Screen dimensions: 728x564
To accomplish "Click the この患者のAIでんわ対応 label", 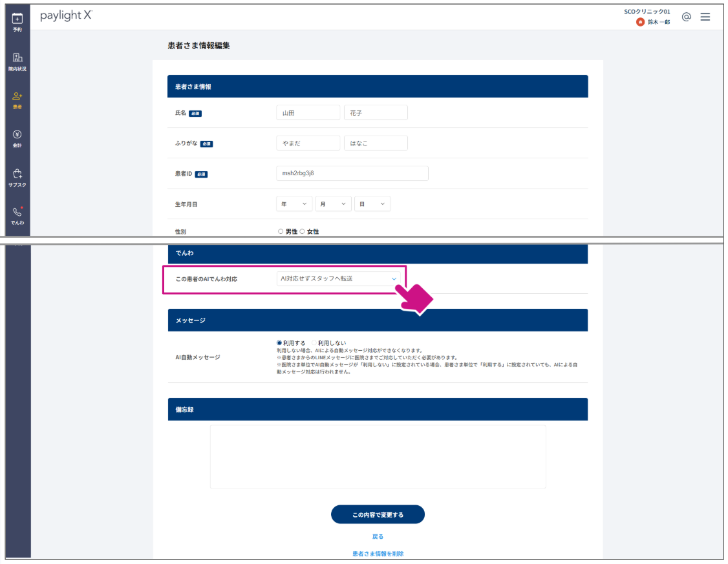I will pyautogui.click(x=206, y=279).
